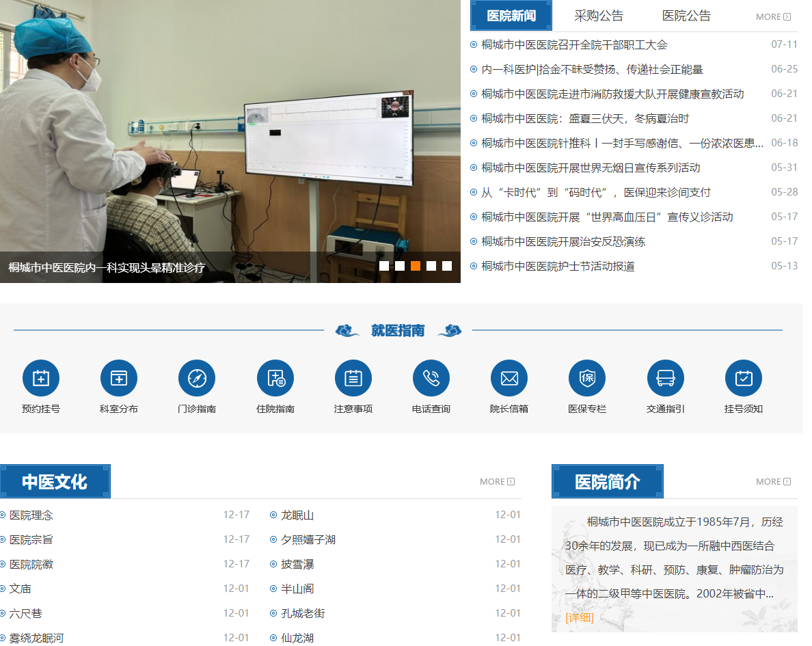The width and height of the screenshot is (812, 646).
Task: Open the 电话查询 phone icon
Action: (431, 378)
